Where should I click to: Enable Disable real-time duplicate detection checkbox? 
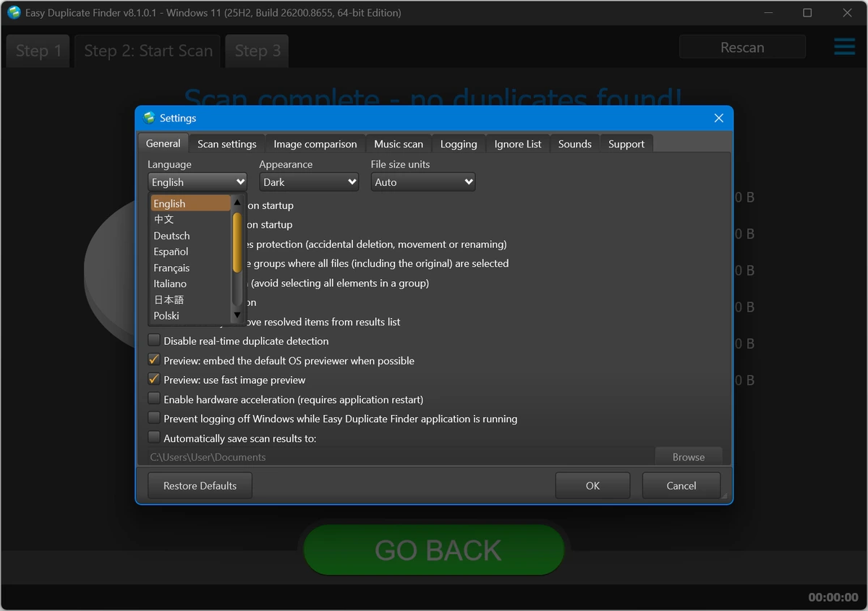pyautogui.click(x=154, y=341)
